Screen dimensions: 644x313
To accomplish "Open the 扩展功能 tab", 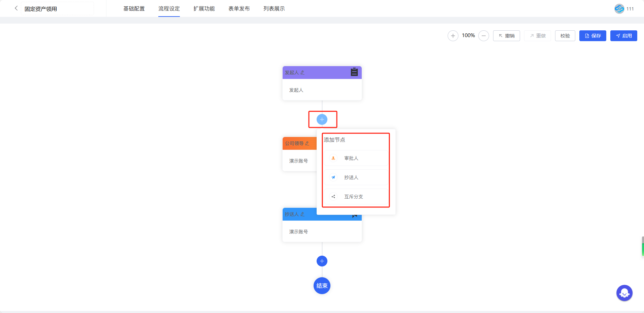I will click(x=204, y=9).
